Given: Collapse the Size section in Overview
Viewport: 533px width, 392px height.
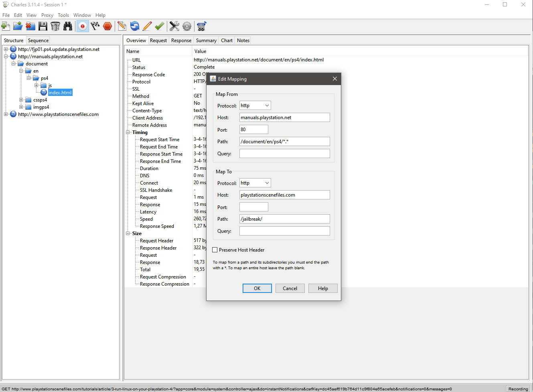Looking at the screenshot, I should click(x=128, y=234).
